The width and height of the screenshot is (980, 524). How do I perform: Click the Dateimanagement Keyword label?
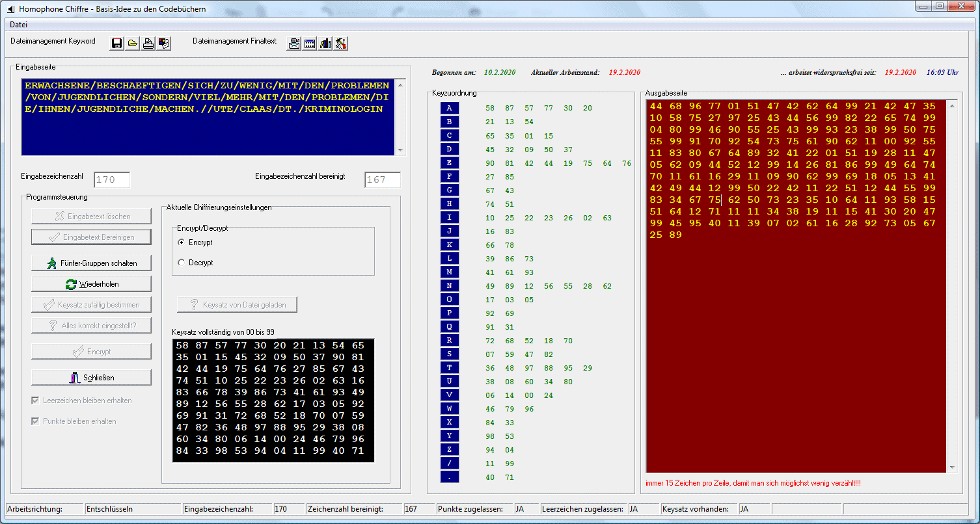click(53, 41)
